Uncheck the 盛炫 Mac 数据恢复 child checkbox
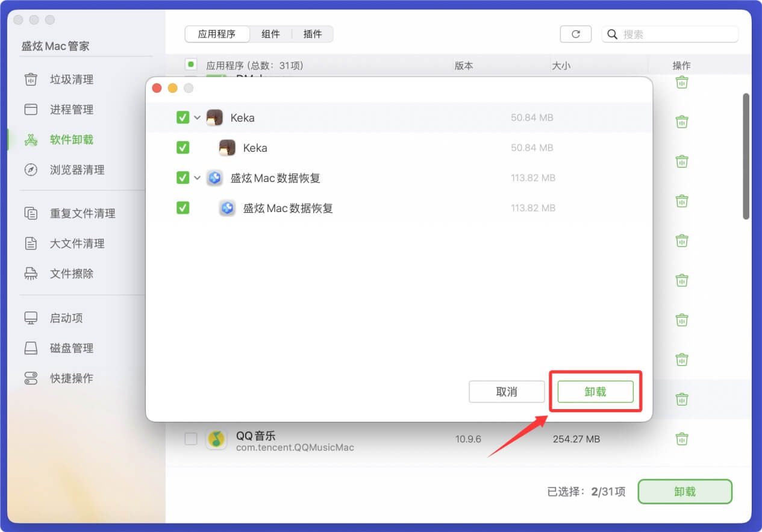Image resolution: width=762 pixels, height=532 pixels. (183, 208)
